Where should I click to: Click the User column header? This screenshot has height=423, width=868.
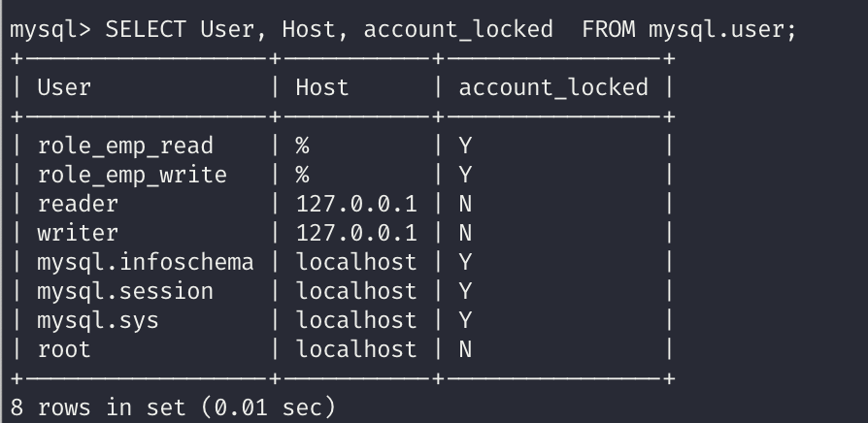(64, 87)
